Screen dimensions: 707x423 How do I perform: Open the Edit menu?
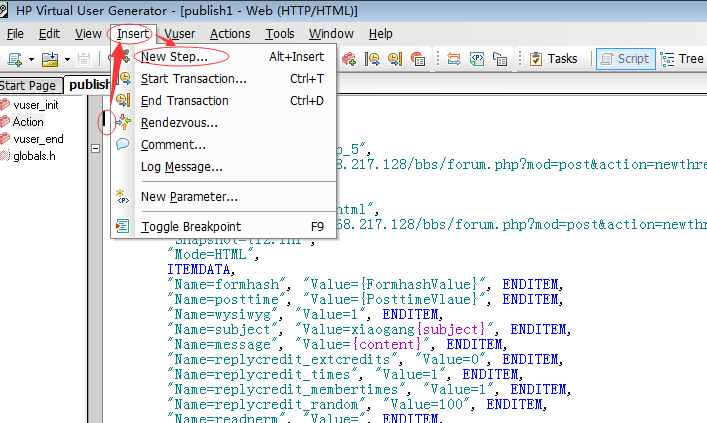[49, 34]
